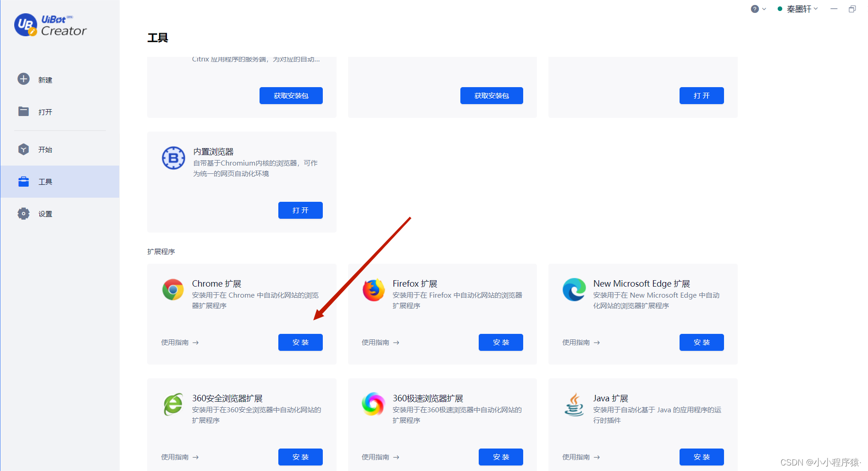Expand the 秦墨轩 user account dropdown
This screenshot has width=868, height=471.
click(x=798, y=9)
